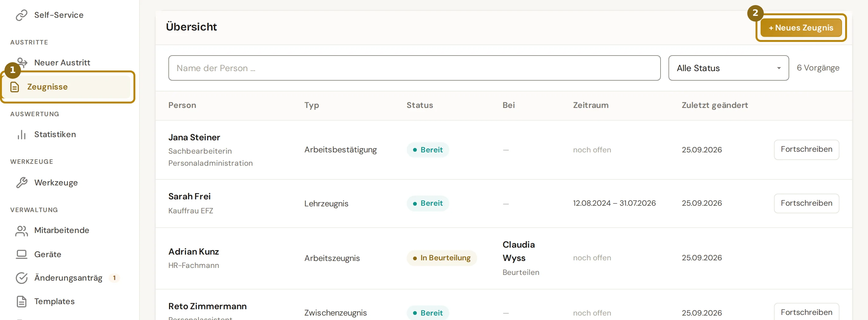Viewport: 868px width, 320px height.
Task: Click the In Beurteilung status badge
Action: (x=441, y=258)
